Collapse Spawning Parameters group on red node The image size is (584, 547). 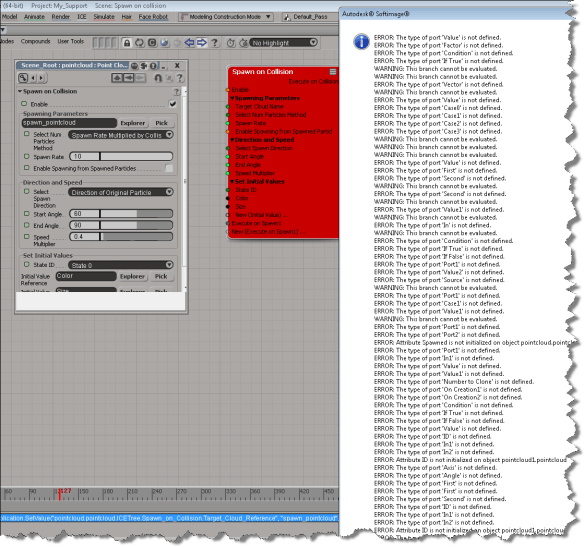pyautogui.click(x=232, y=98)
